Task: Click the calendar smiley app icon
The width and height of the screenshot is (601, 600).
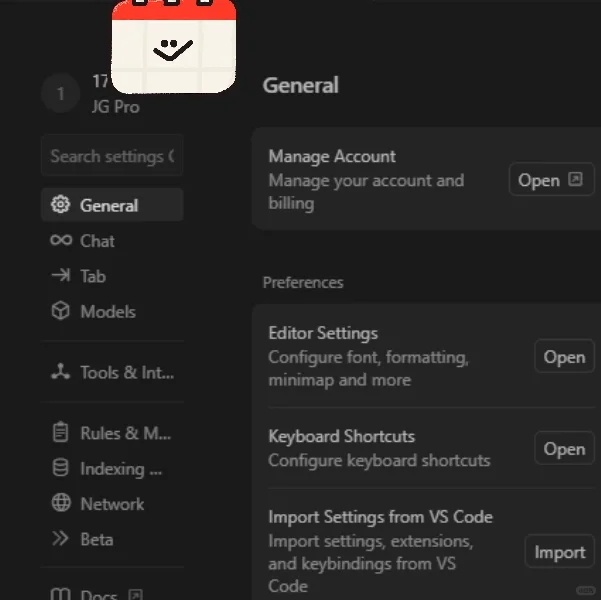Action: pos(173,46)
